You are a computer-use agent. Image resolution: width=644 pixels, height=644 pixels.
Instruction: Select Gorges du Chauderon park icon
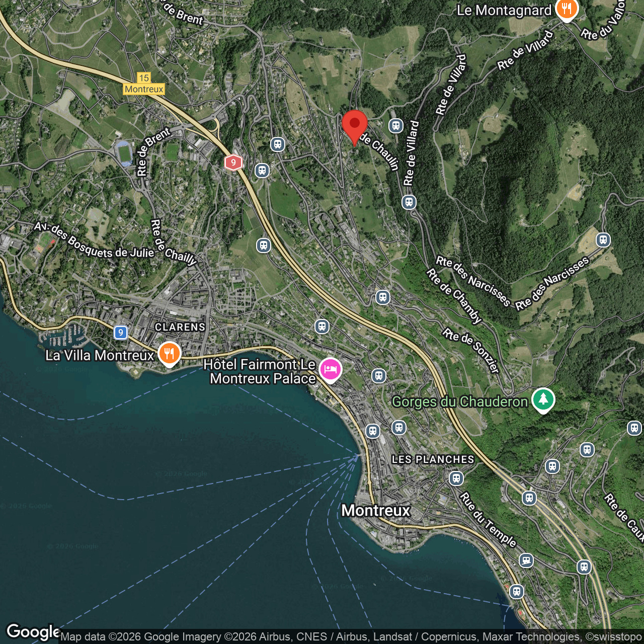tap(543, 401)
